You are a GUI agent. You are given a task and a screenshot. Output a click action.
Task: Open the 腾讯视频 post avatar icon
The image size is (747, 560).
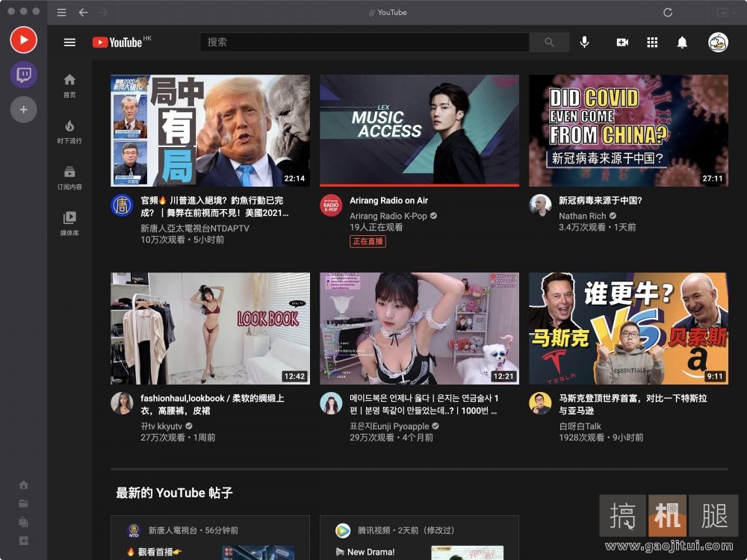point(343,530)
